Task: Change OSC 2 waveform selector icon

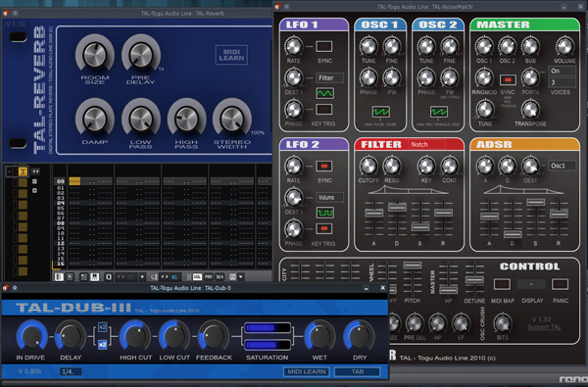Action: [438, 112]
